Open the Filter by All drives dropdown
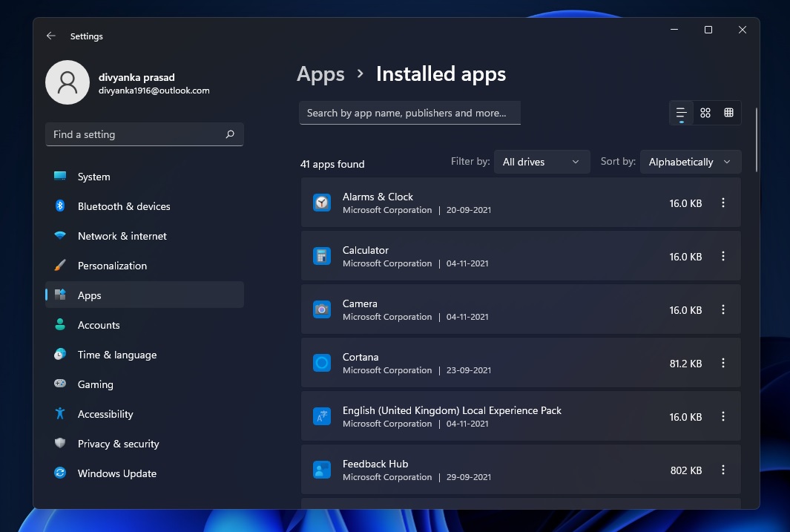 pos(542,162)
